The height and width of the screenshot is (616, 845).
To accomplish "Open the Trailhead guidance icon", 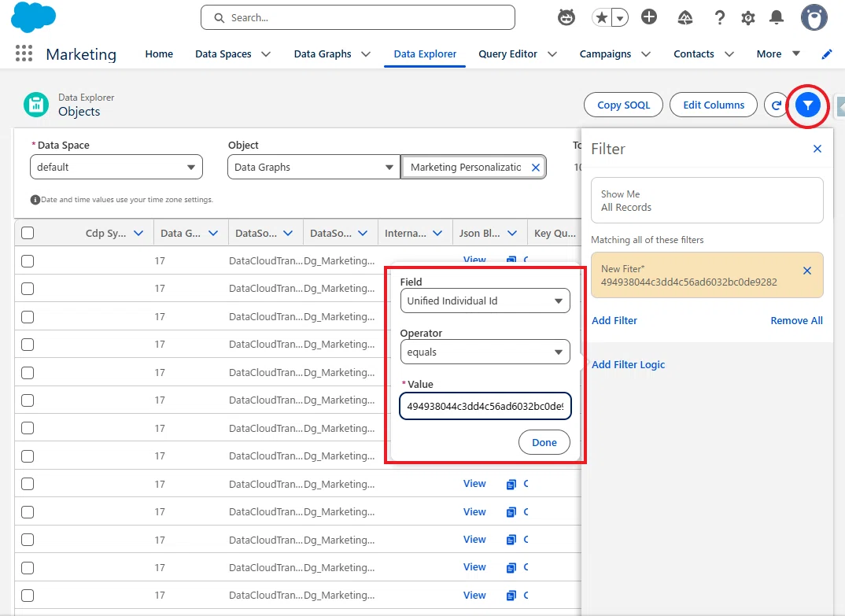I will (x=684, y=18).
